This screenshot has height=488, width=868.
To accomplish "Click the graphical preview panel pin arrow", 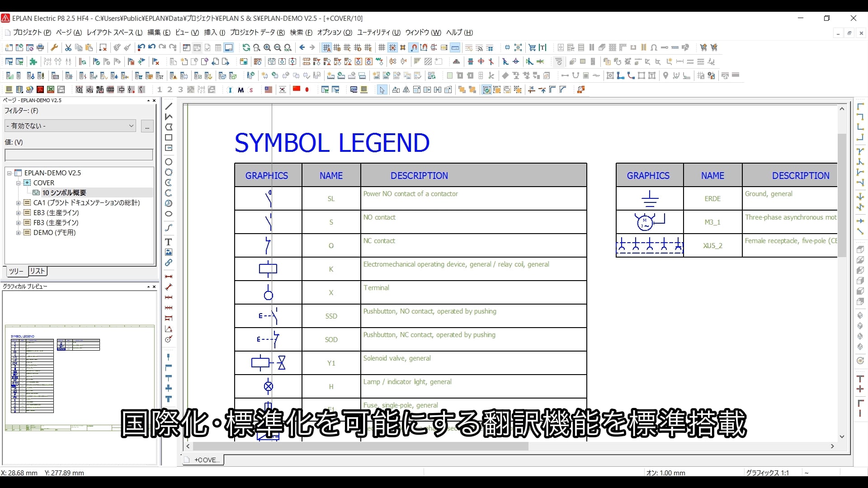I will 148,286.
